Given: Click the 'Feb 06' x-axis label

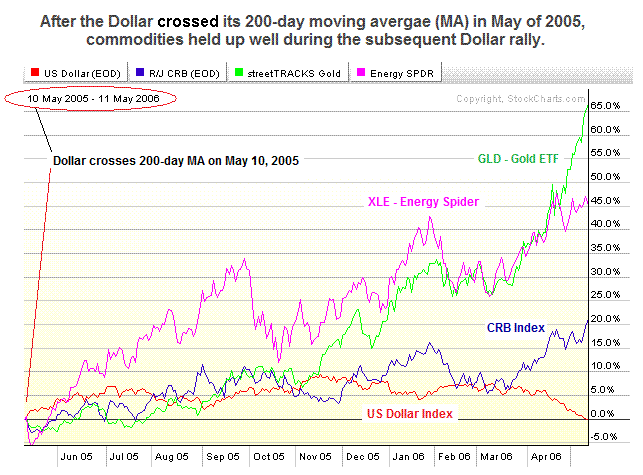Looking at the screenshot, I should pyautogui.click(x=454, y=457).
